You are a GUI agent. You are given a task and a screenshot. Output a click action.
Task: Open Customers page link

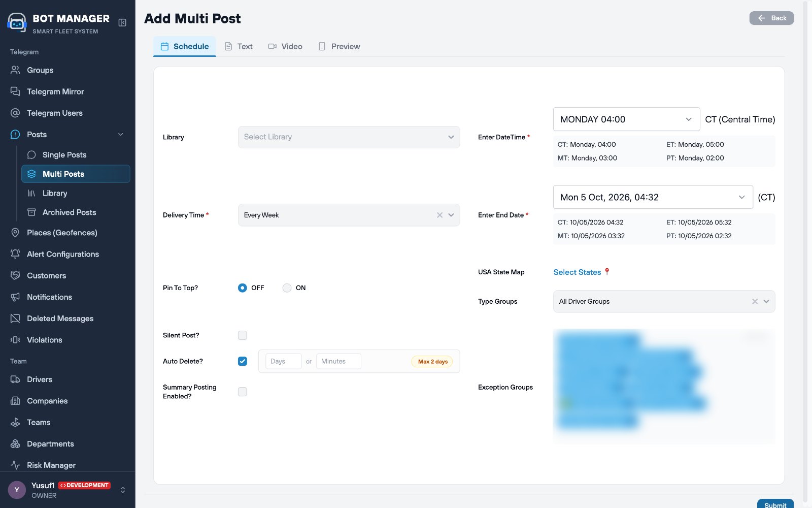(x=47, y=275)
